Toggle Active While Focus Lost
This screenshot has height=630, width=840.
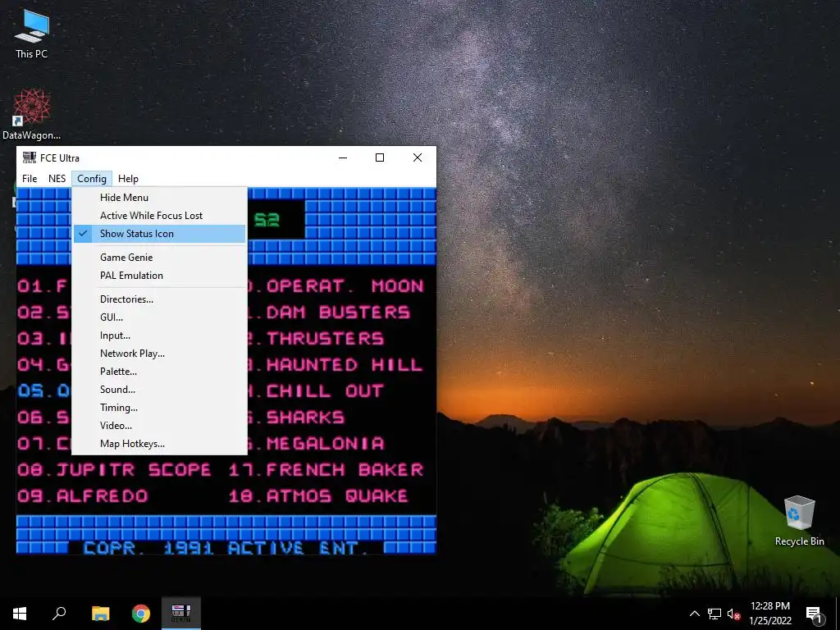159,216
